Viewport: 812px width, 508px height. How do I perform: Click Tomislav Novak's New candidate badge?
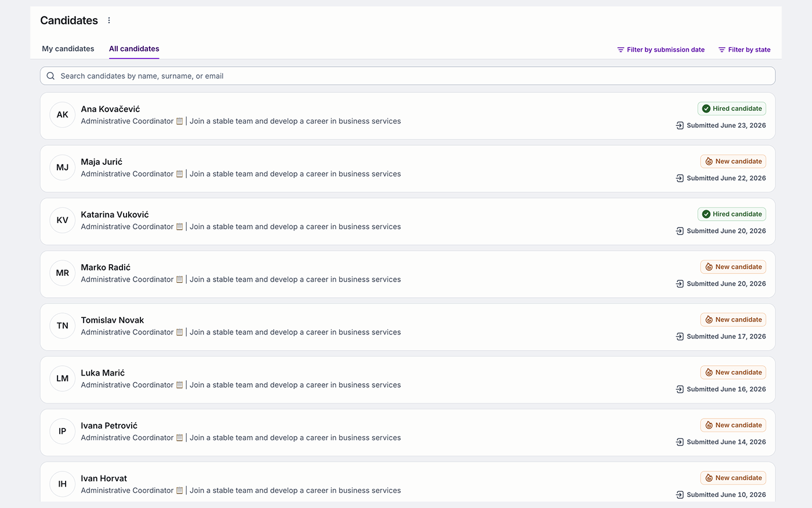point(733,320)
